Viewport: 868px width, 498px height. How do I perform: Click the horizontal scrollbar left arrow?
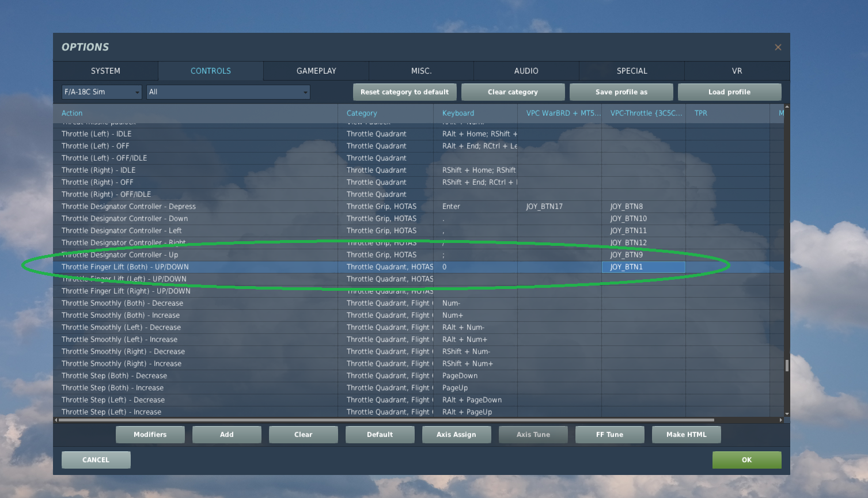[x=56, y=420]
